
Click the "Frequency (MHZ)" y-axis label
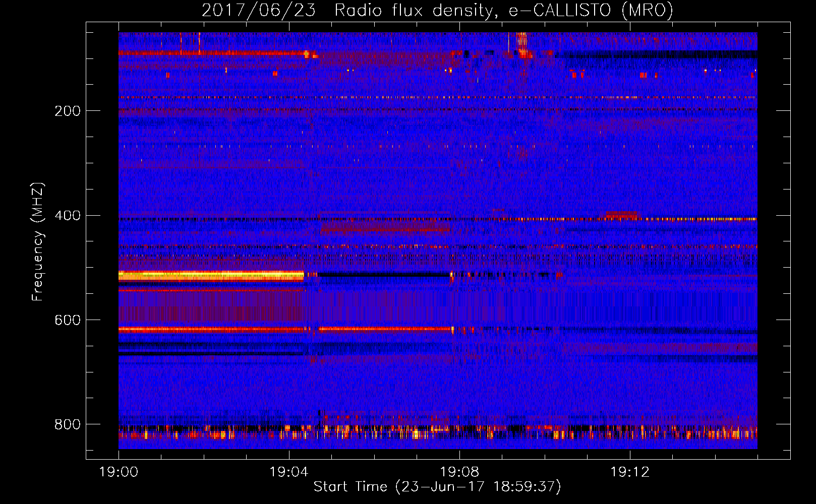(37, 242)
